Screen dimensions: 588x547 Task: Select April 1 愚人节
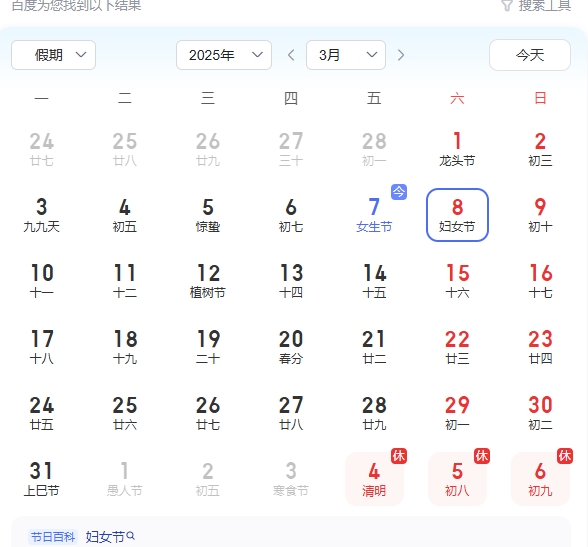[125, 479]
